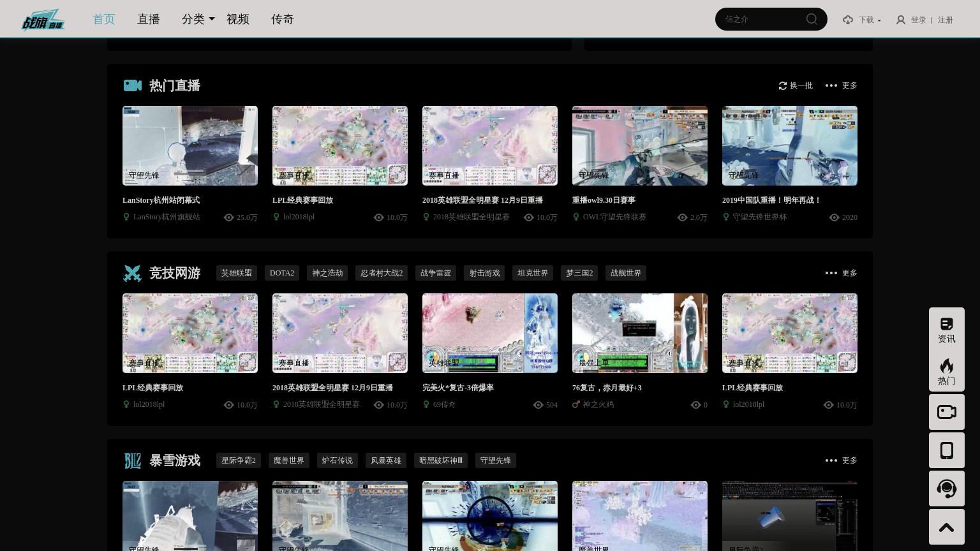Click the cloud download icon
Image resolution: width=980 pixels, height=551 pixels.
(x=848, y=20)
